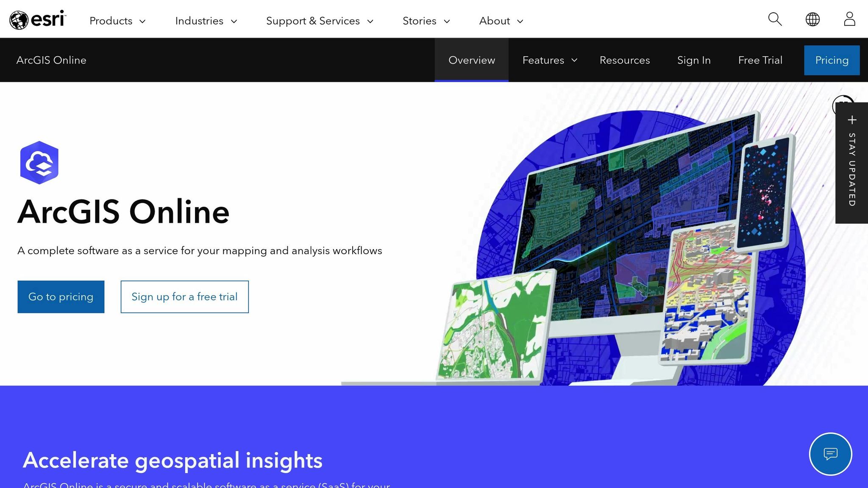Expand the About dropdown
Viewport: 868px width, 488px height.
(501, 20)
